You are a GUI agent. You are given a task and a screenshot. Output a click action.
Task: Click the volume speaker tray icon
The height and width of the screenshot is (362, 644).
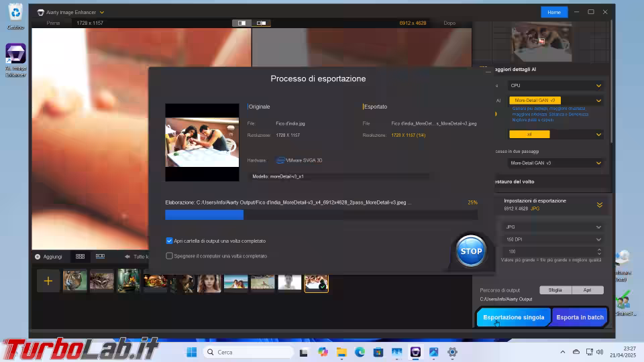pyautogui.click(x=600, y=352)
